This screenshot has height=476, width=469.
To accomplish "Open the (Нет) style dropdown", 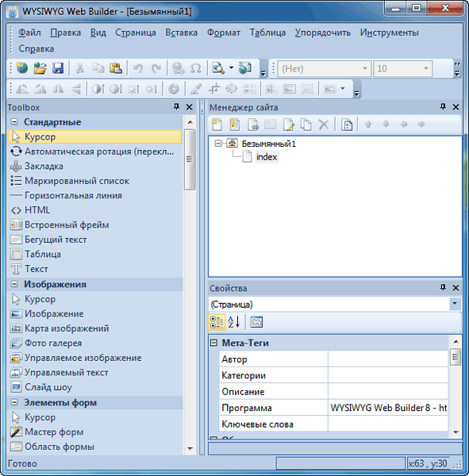I will pos(365,68).
